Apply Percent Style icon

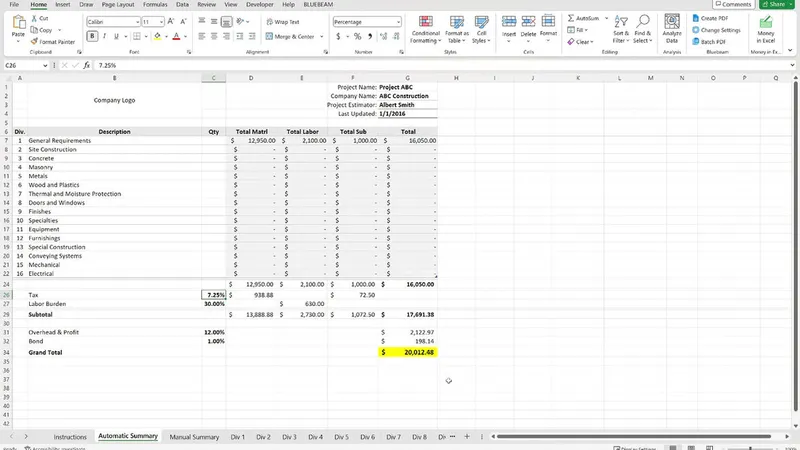point(357,36)
